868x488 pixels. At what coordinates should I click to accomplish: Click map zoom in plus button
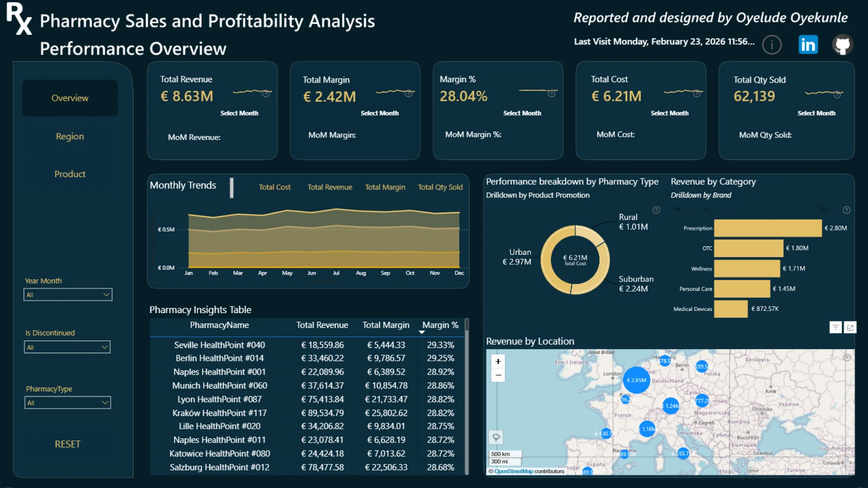tap(498, 361)
